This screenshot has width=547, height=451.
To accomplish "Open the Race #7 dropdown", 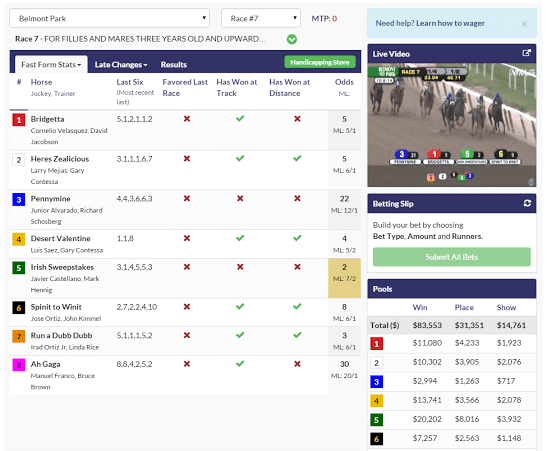I will coord(261,18).
